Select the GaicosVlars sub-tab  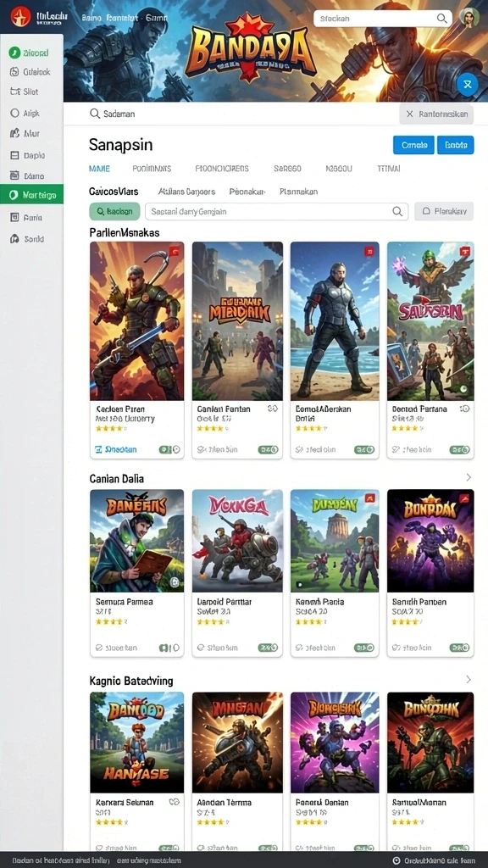coord(114,192)
